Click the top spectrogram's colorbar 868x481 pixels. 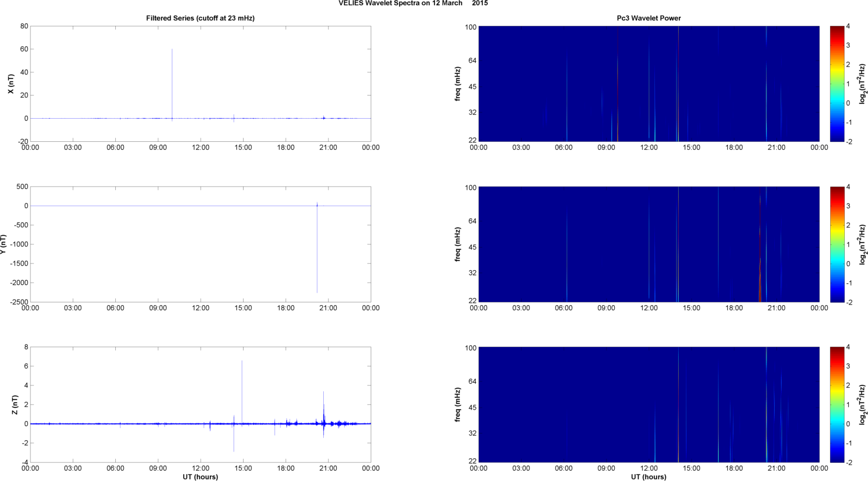837,84
